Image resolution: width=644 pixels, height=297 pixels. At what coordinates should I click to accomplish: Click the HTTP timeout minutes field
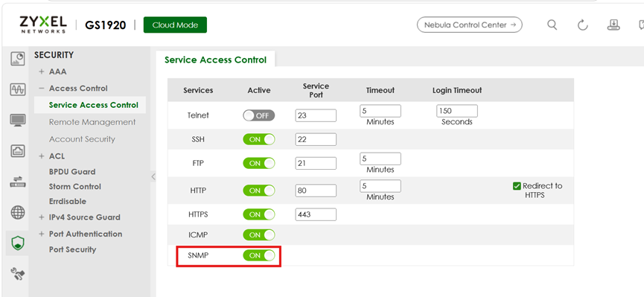tap(380, 186)
